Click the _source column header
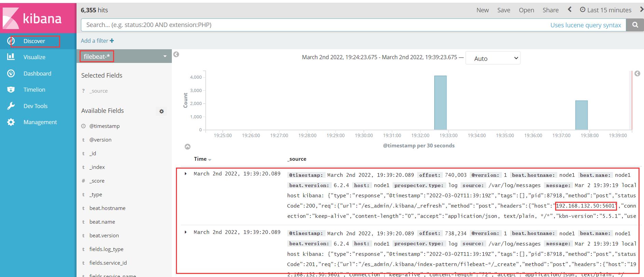 tap(297, 159)
